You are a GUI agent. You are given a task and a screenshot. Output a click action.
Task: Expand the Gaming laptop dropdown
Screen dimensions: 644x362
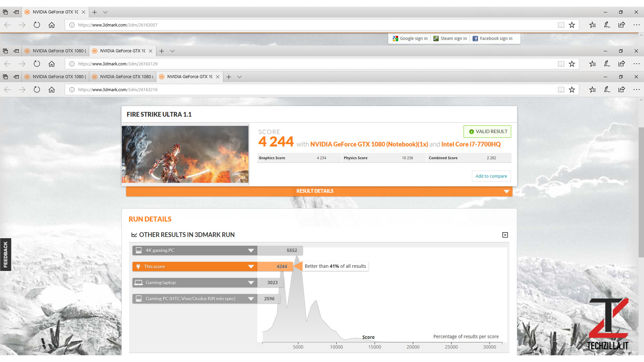pos(251,283)
